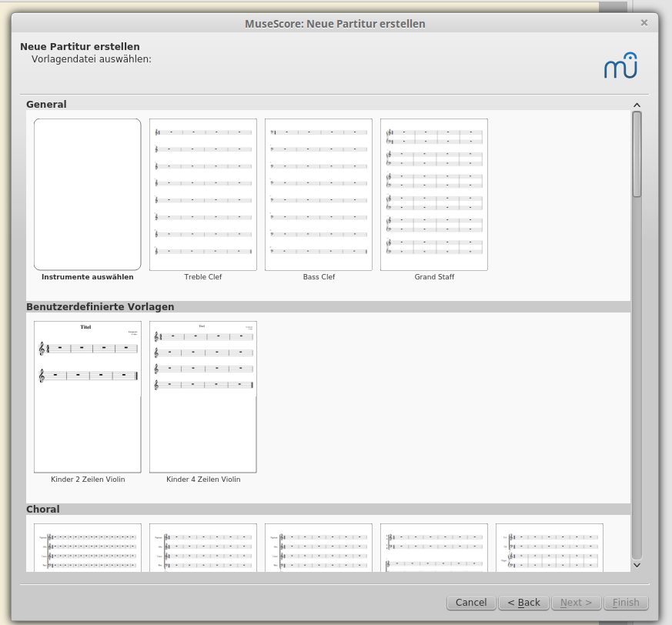Select the Grand Staff template thumbnail

pos(433,195)
